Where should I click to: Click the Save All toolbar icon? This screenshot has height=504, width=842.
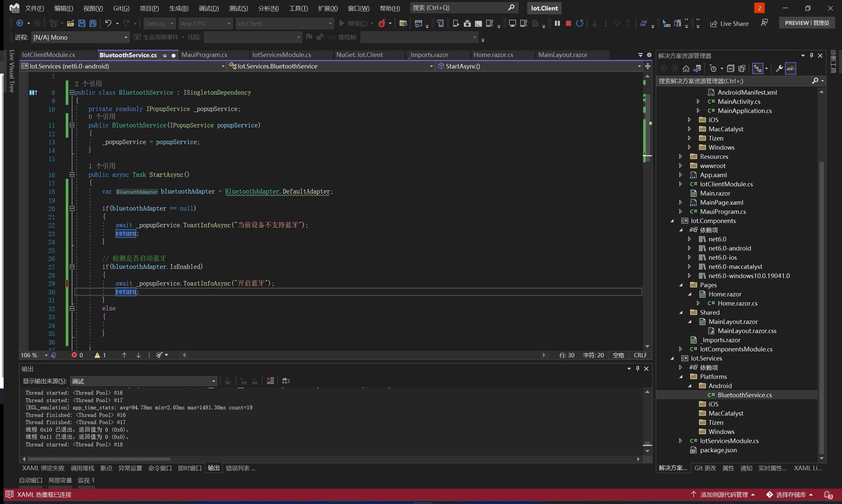93,24
